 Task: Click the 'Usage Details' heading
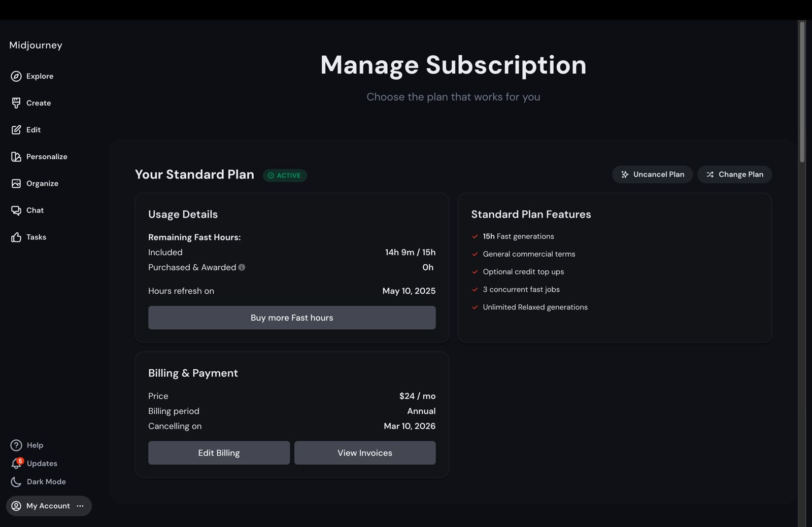coord(183,215)
